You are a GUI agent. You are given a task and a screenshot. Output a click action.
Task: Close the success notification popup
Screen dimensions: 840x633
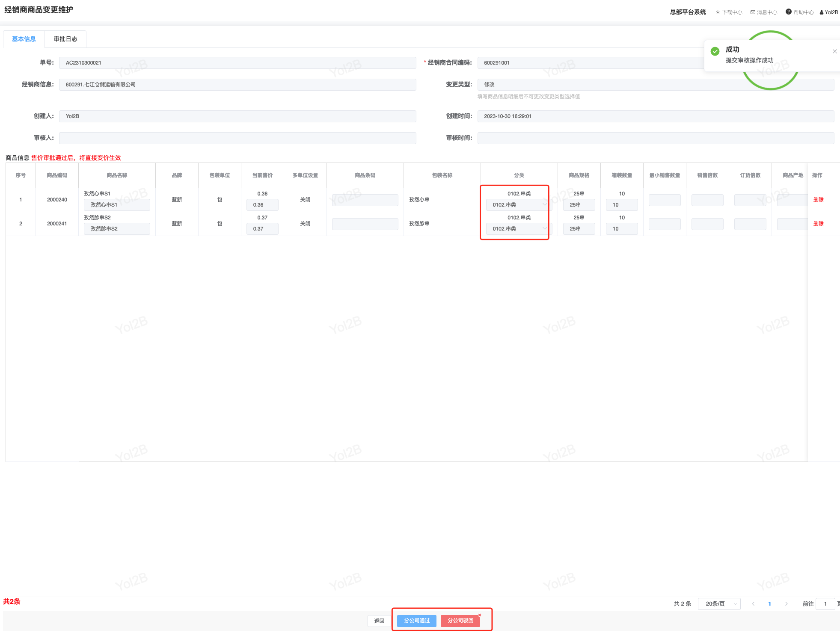(x=834, y=51)
